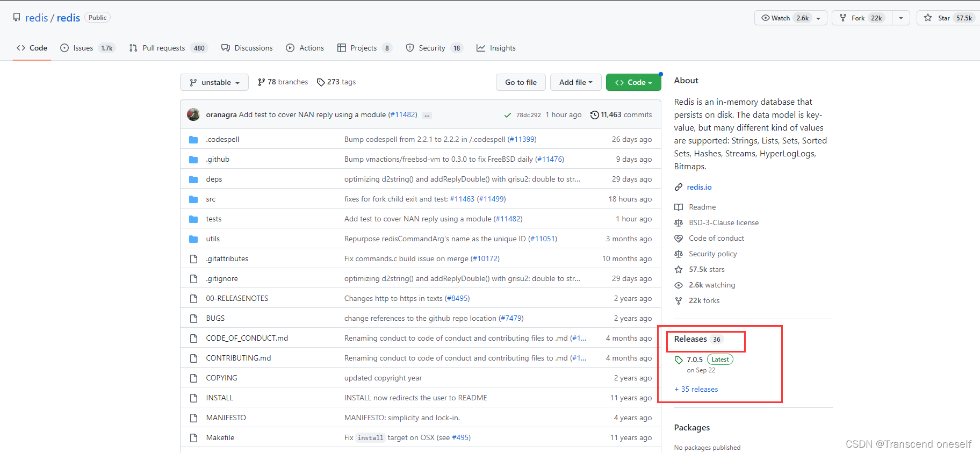Open the CODE_OF_CONDUCT.md file
980x453 pixels.
click(247, 339)
